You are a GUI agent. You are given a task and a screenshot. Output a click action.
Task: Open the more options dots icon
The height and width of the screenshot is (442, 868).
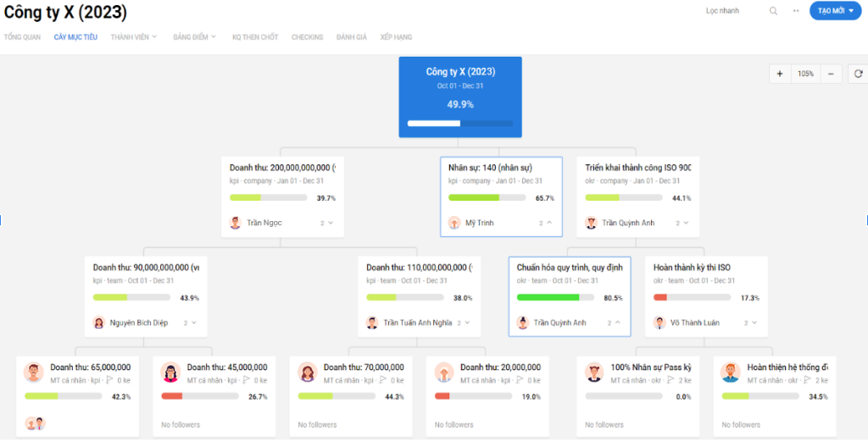796,11
